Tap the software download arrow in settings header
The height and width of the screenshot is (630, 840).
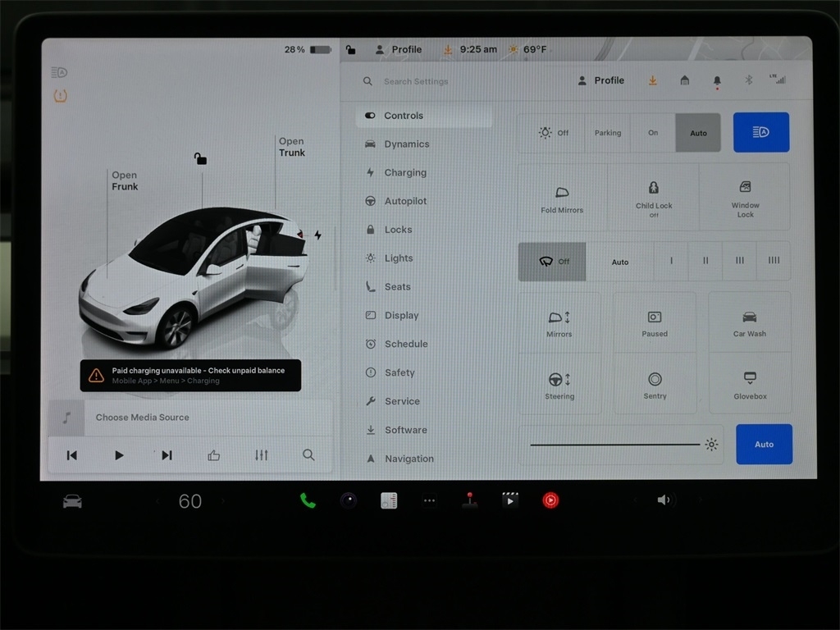pyautogui.click(x=652, y=80)
